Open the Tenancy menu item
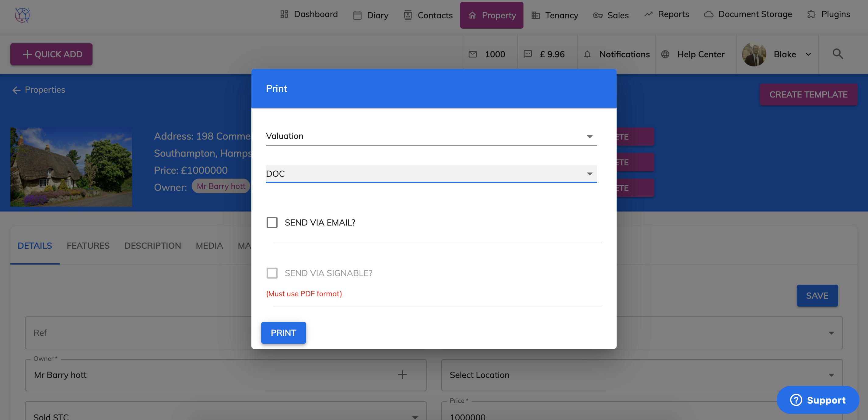Image resolution: width=868 pixels, height=420 pixels. [x=555, y=15]
